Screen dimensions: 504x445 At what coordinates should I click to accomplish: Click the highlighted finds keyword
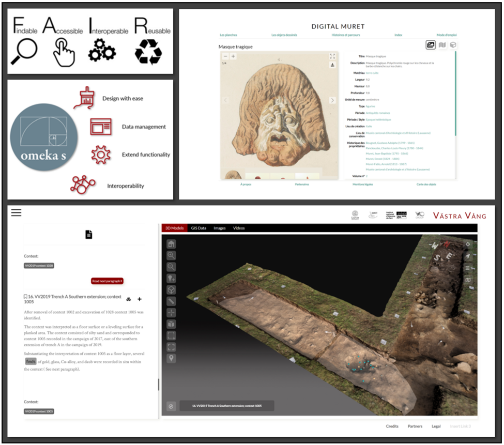(x=30, y=361)
